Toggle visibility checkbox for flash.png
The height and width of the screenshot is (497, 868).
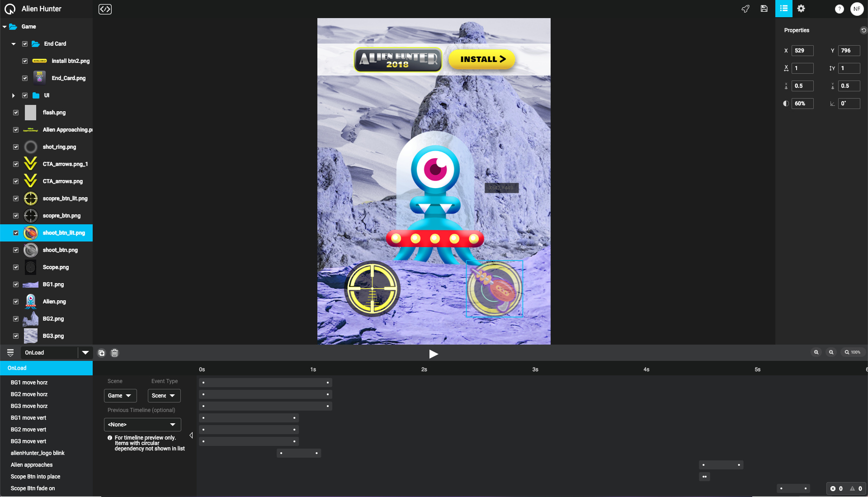pyautogui.click(x=16, y=113)
